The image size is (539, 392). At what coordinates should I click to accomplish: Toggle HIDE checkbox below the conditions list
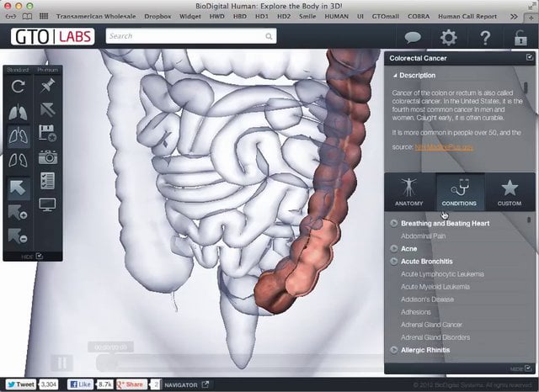tap(528, 368)
